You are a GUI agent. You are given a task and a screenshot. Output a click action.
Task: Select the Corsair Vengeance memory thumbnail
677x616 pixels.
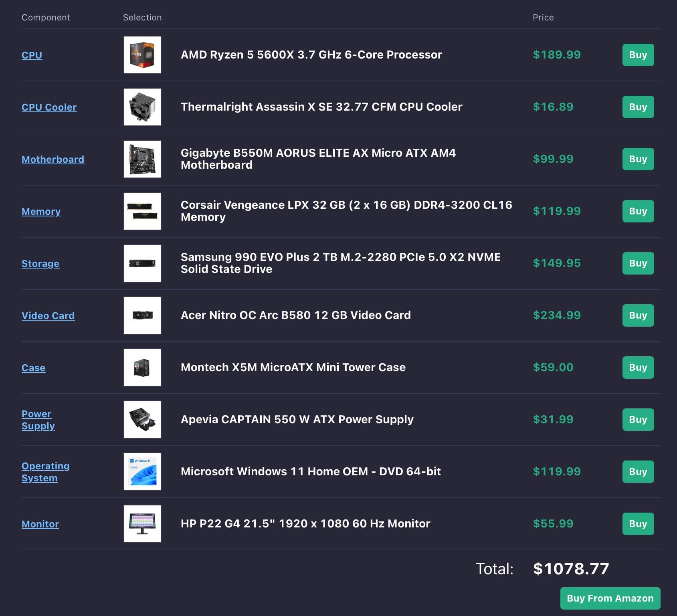pyautogui.click(x=142, y=211)
